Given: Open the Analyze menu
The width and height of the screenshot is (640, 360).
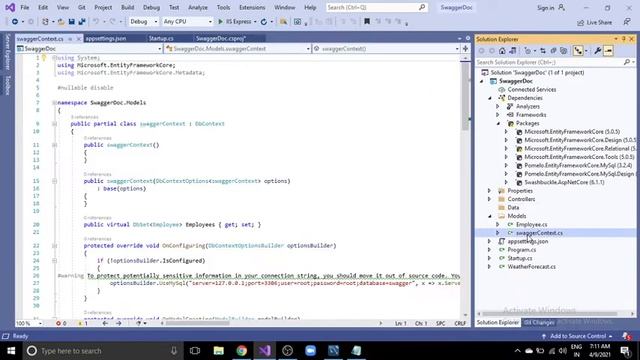Looking at the screenshot, I should (x=198, y=7).
